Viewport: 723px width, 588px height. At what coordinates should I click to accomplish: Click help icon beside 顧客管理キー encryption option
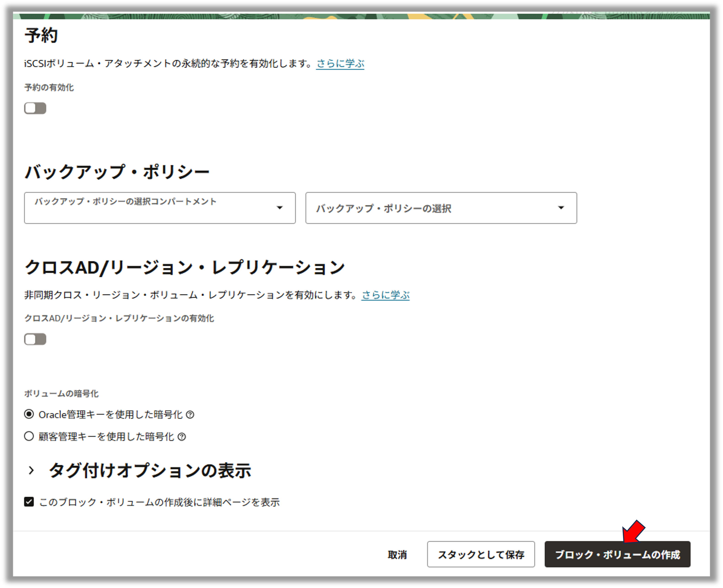pyautogui.click(x=182, y=437)
